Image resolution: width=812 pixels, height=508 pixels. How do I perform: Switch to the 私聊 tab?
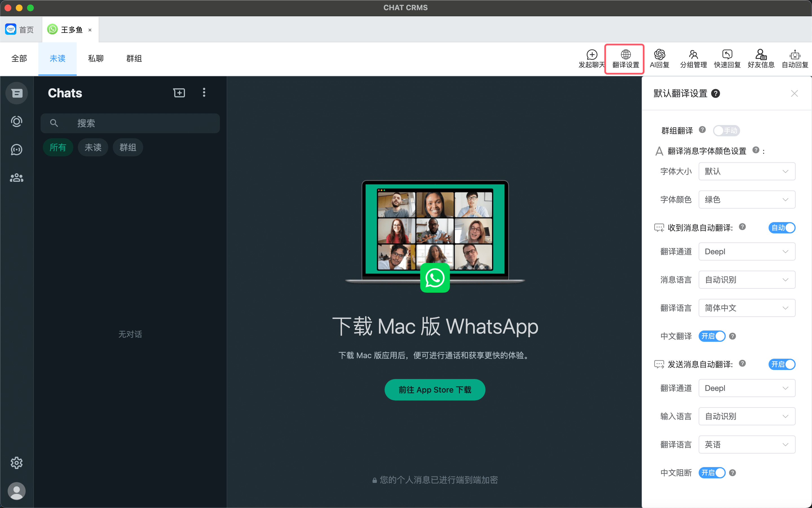click(x=96, y=59)
